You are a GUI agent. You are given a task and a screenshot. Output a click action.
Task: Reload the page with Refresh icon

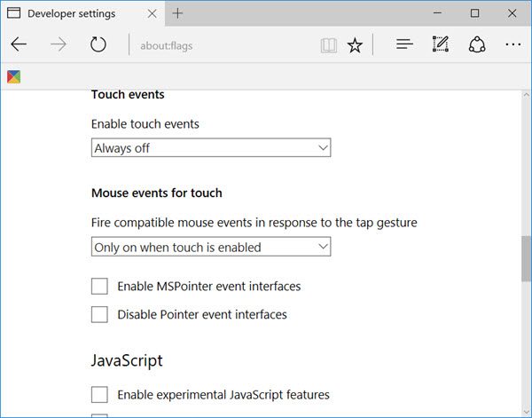pos(98,44)
